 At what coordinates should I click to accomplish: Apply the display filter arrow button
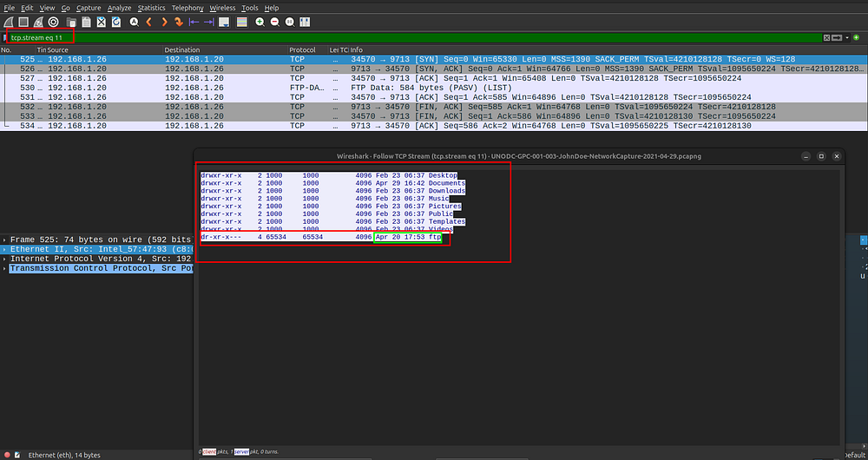[x=835, y=38]
